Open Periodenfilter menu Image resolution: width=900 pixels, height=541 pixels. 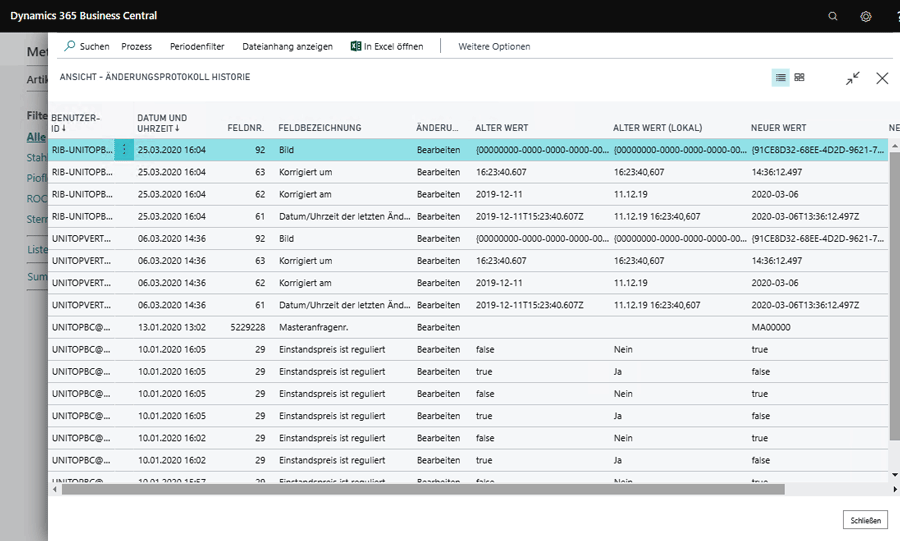(x=197, y=46)
